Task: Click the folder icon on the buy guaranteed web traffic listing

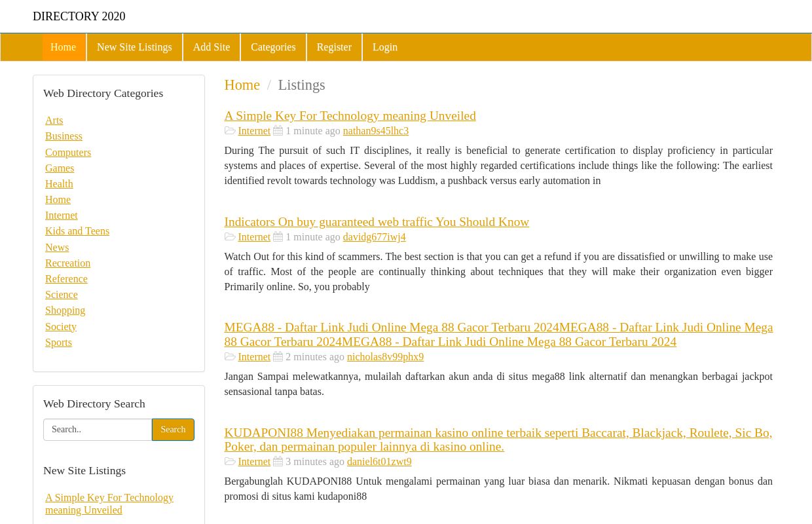Action: coord(231,236)
